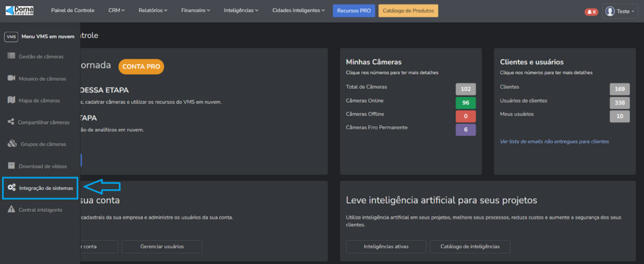Screen dimensions: 644x264
Task: Open the undelivered emails list link
Action: 554,141
